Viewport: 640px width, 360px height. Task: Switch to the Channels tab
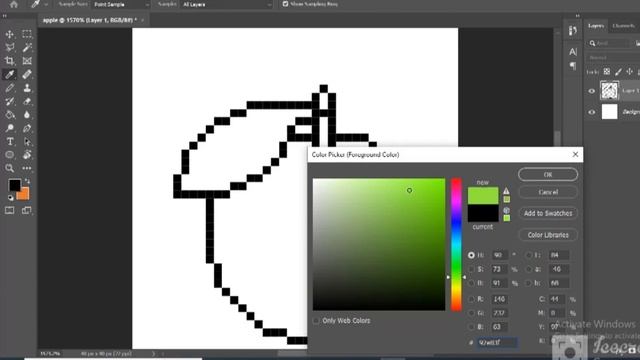click(x=624, y=26)
